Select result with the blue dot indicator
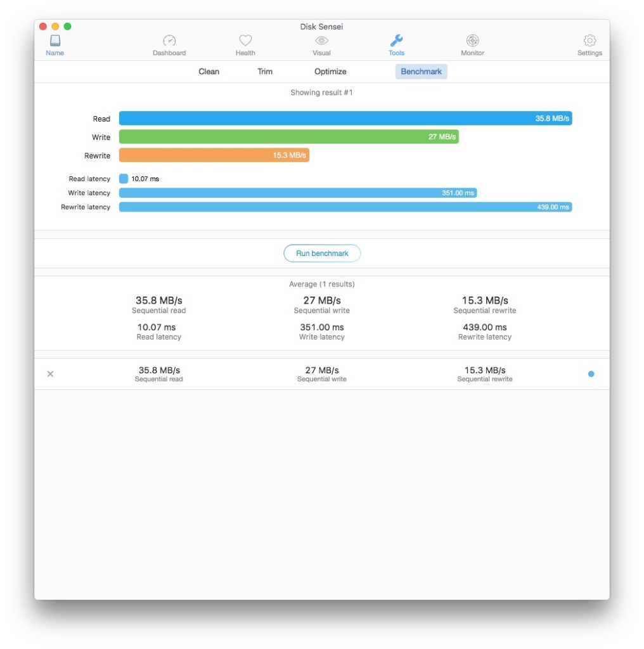Image resolution: width=644 pixels, height=649 pixels. tap(591, 374)
